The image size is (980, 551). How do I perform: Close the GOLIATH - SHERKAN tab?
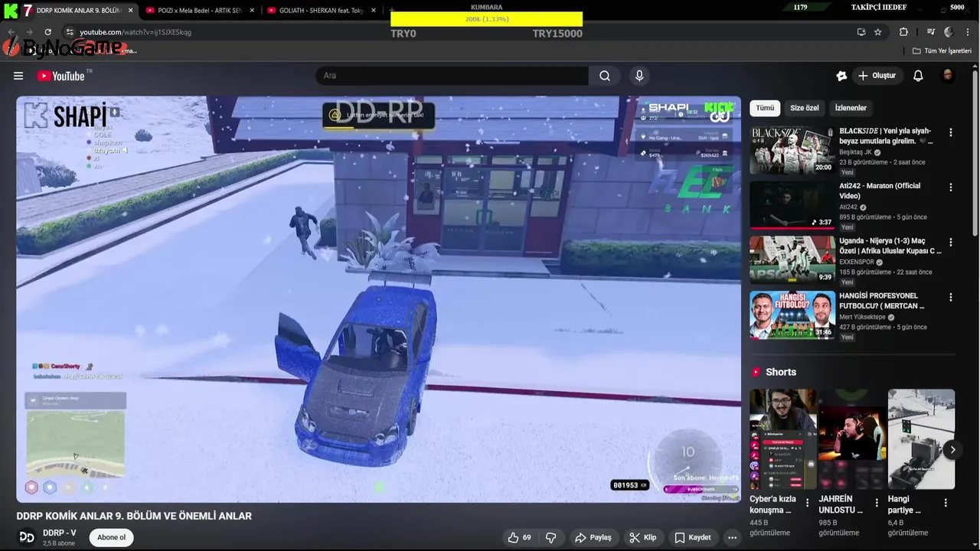374,11
